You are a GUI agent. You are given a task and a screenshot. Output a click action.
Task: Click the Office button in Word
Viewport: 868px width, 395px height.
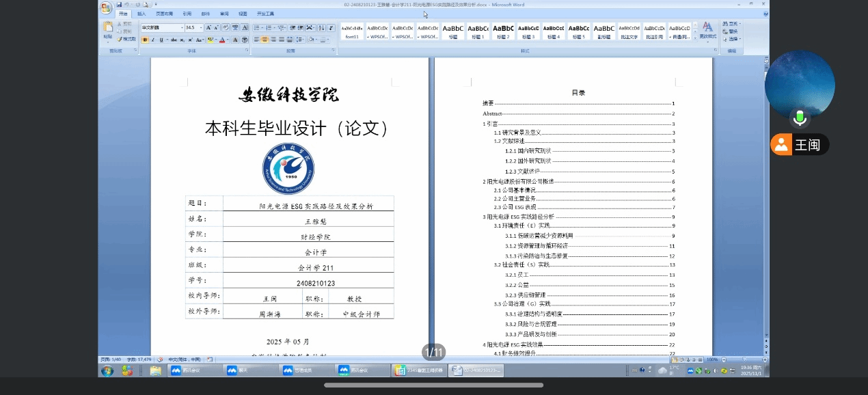coord(107,8)
